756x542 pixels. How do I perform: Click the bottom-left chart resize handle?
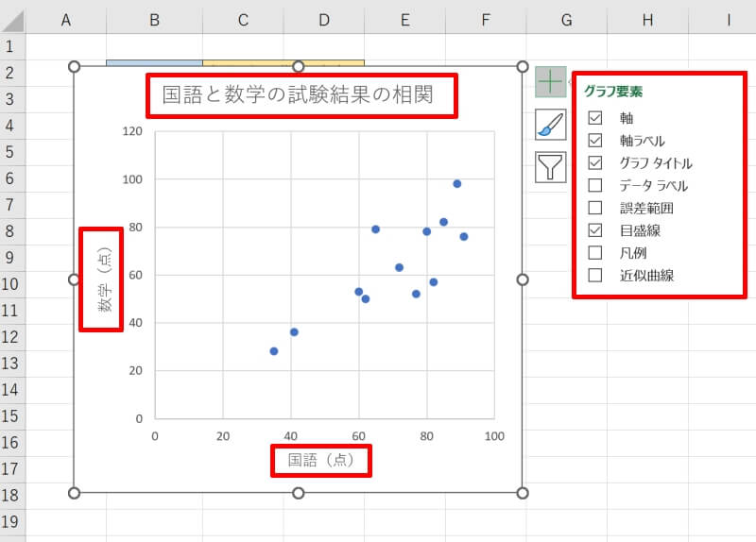(74, 493)
